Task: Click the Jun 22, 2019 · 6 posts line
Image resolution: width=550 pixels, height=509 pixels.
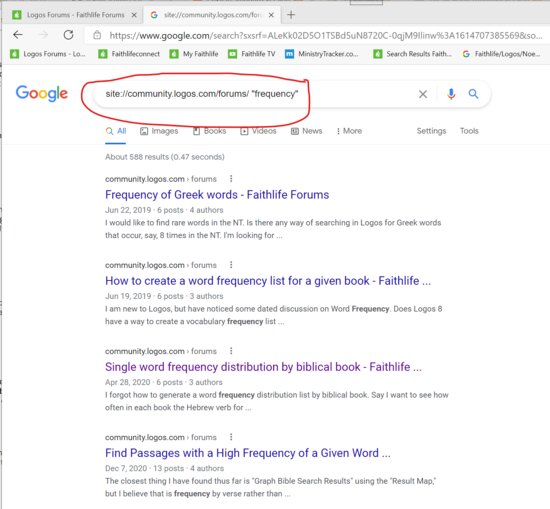Action: point(164,210)
